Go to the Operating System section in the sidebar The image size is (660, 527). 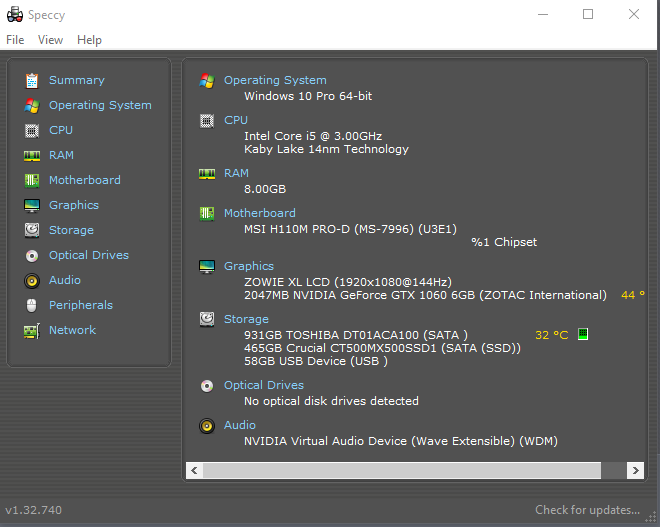[100, 105]
